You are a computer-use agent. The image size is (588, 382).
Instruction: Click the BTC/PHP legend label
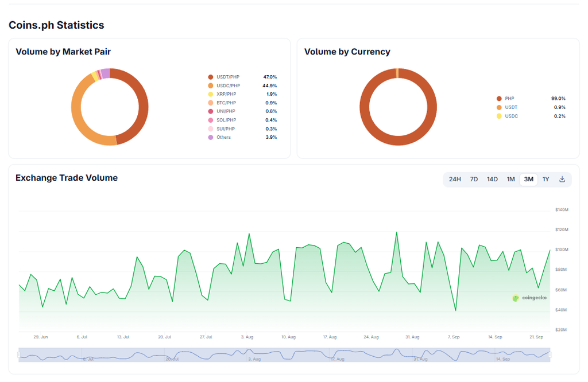click(x=226, y=103)
